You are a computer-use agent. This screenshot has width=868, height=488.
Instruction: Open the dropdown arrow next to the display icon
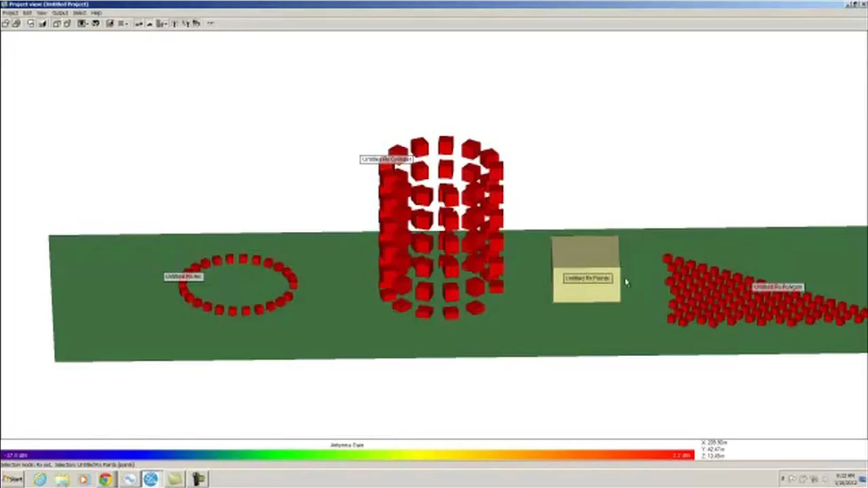click(87, 23)
